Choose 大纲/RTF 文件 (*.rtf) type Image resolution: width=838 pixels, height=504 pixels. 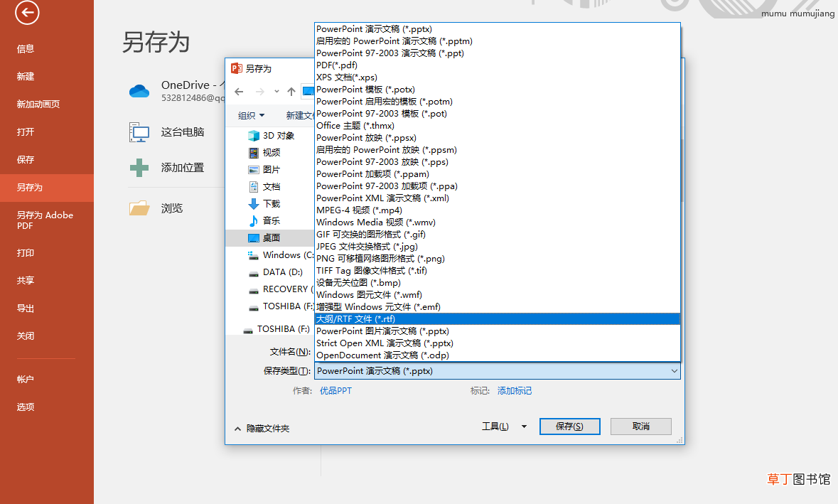[x=497, y=319]
